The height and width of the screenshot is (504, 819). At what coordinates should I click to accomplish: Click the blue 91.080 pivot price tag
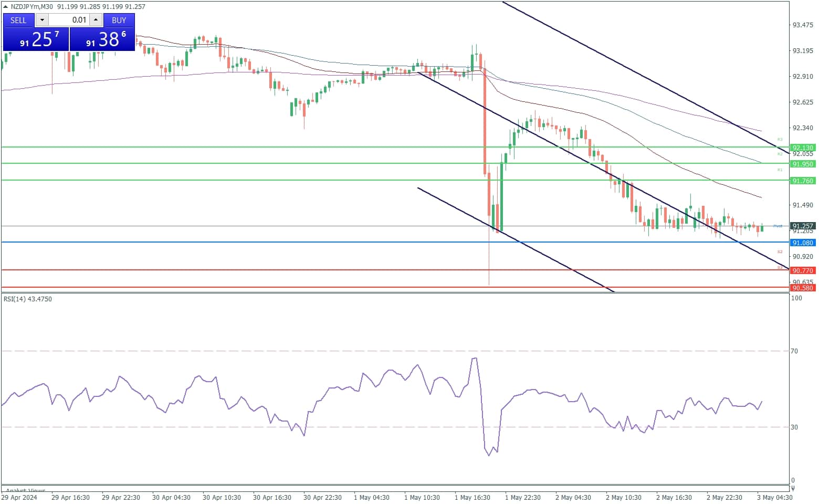pos(802,243)
